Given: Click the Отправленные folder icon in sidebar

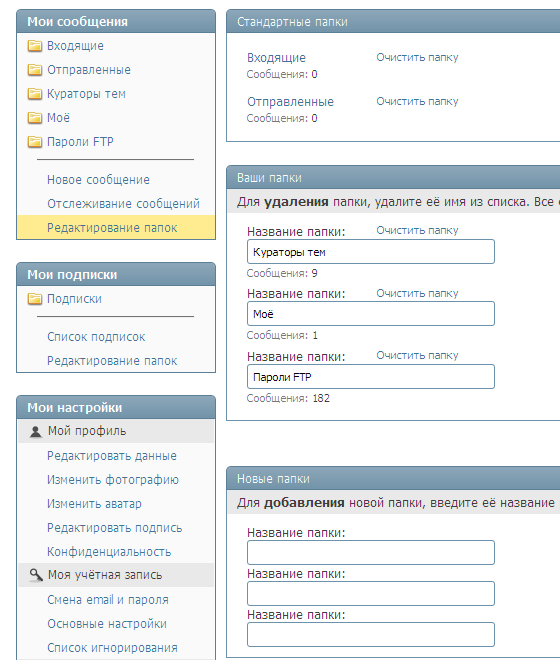Looking at the screenshot, I should [x=35, y=69].
